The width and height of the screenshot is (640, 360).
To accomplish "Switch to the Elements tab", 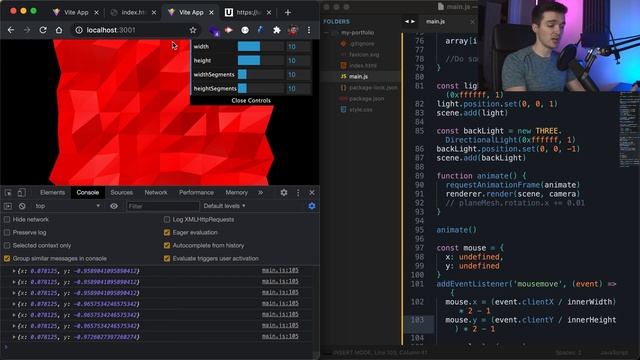I will point(52,193).
